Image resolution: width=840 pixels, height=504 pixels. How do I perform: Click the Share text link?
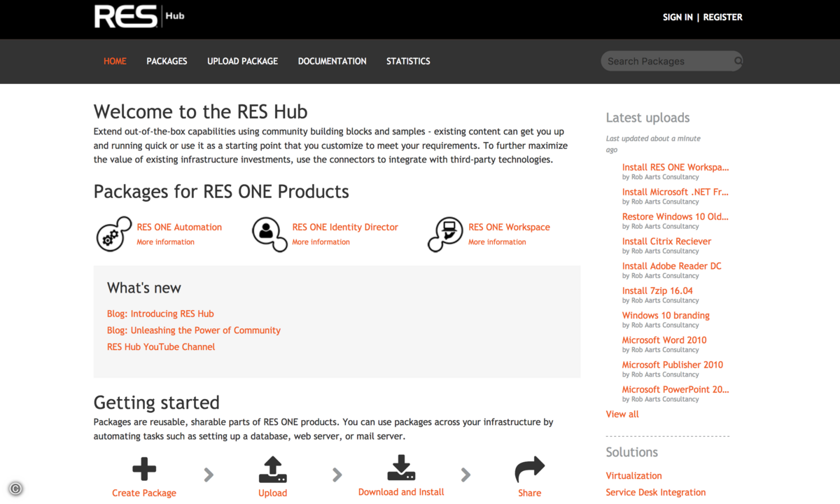point(530,493)
